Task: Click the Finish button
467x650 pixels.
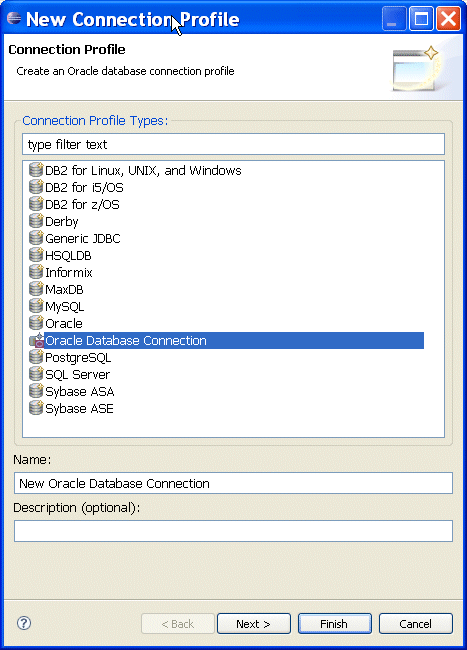Action: click(x=334, y=623)
